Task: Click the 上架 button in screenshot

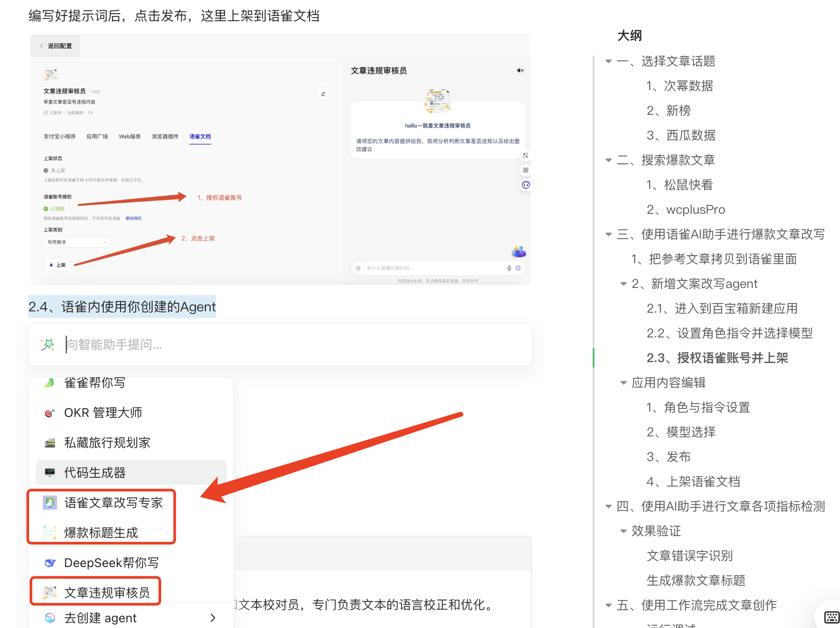Action: pyautogui.click(x=57, y=265)
